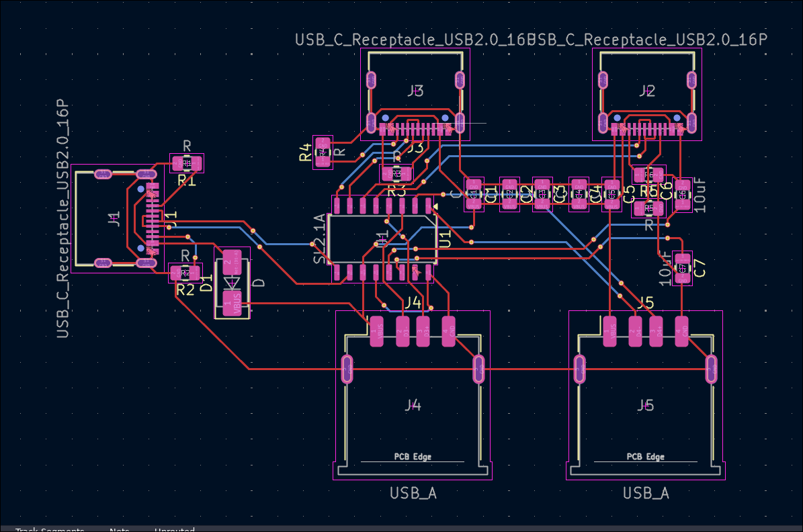The height and width of the screenshot is (532, 803).
Task: Click the J2 USB-C receptacle body
Action: coord(646,91)
